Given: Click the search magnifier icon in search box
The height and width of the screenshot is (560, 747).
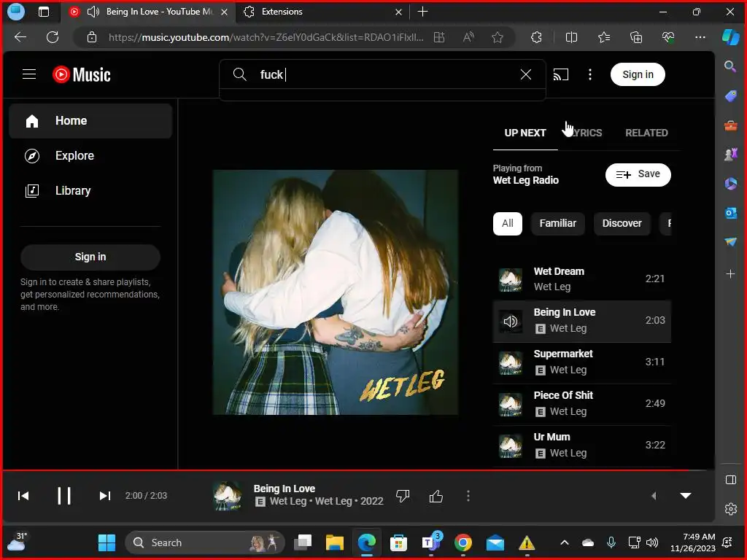Looking at the screenshot, I should (x=239, y=74).
